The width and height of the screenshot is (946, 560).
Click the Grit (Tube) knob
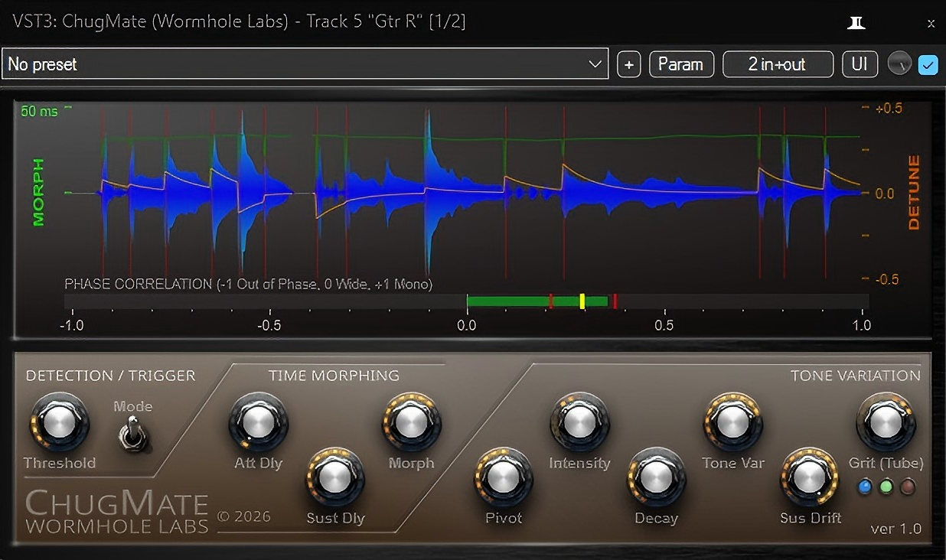[x=886, y=422]
